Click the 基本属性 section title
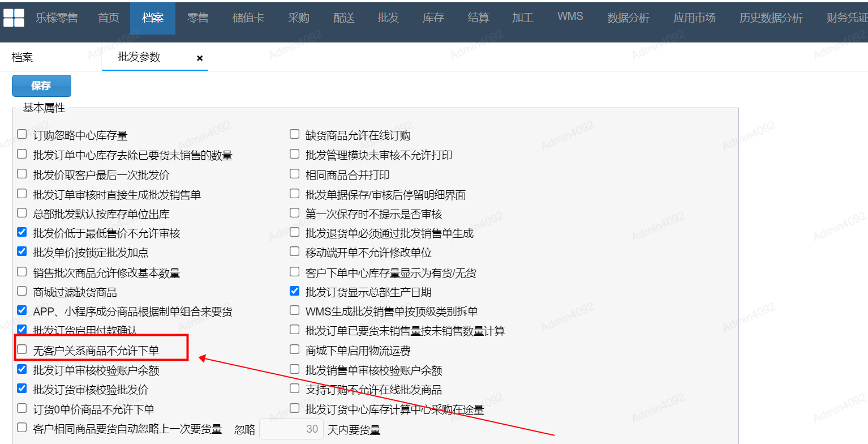Image resolution: width=868 pixels, height=444 pixels. click(x=44, y=108)
